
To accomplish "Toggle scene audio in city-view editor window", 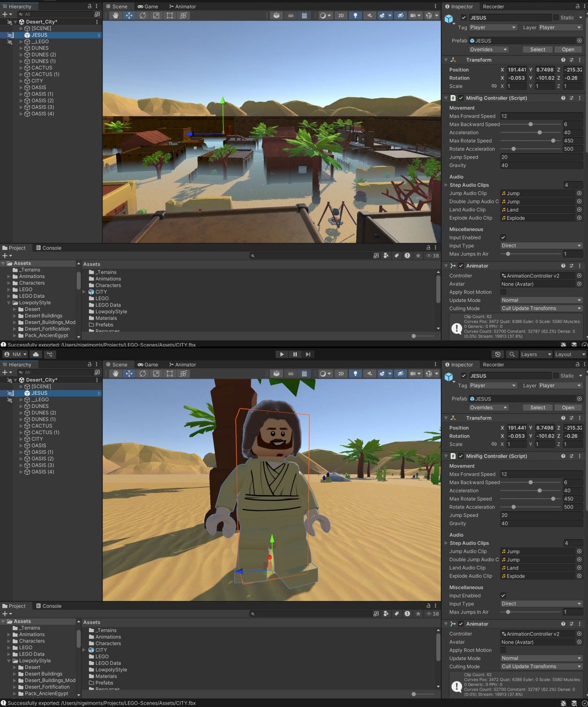I will point(369,16).
